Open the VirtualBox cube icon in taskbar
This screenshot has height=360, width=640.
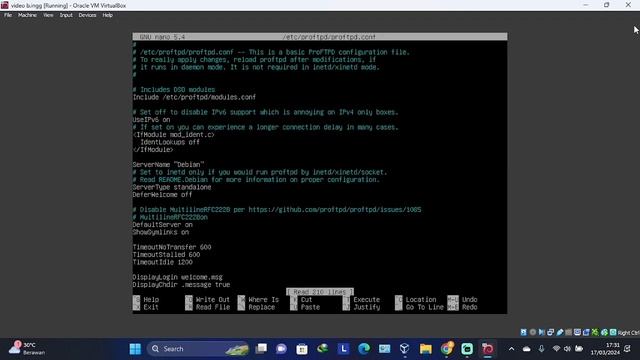click(405, 349)
